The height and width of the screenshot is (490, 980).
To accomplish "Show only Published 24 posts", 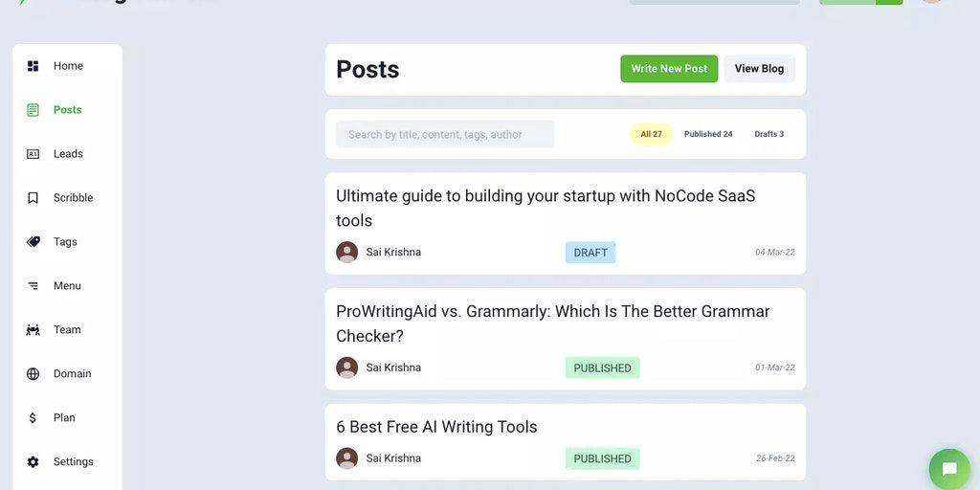I will tap(708, 134).
